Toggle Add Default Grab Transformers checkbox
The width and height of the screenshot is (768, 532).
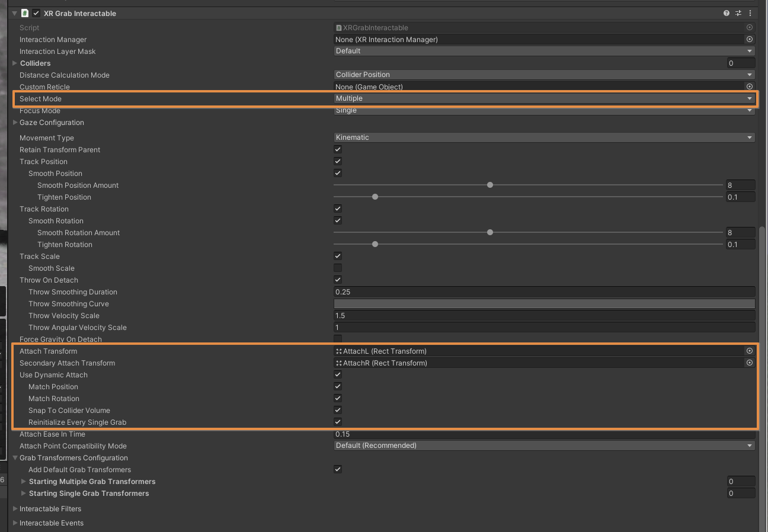point(338,469)
